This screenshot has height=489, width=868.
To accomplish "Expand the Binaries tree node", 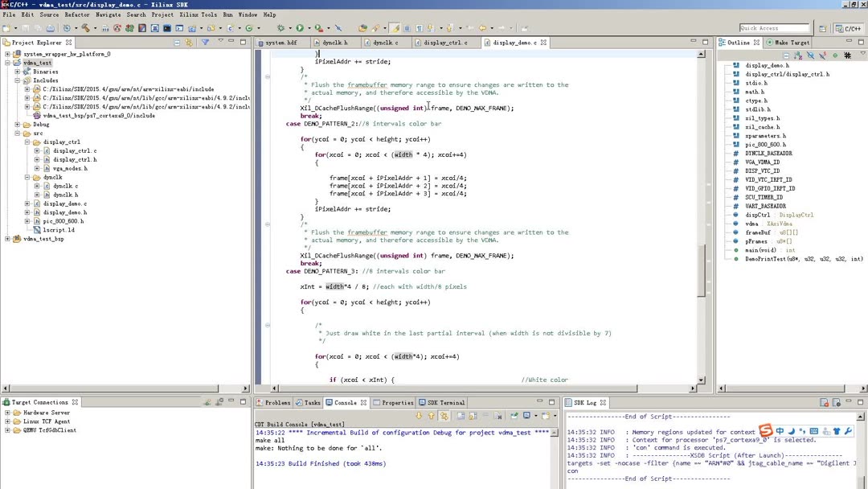I will tap(17, 72).
